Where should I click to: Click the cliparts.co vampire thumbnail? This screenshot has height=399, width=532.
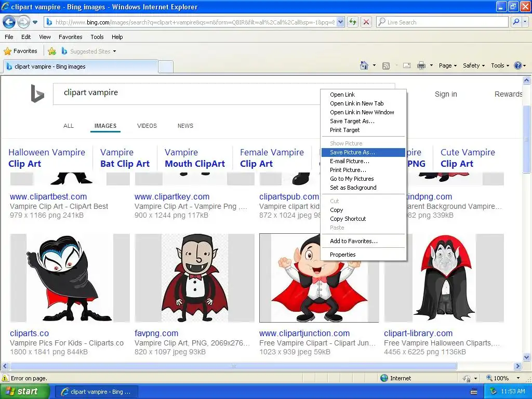[x=70, y=278]
